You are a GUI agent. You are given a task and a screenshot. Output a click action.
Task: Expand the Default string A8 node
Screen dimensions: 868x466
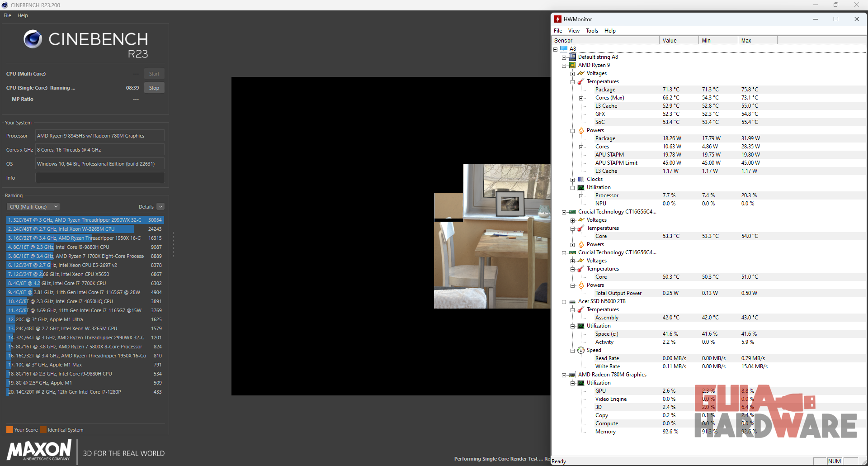click(x=564, y=57)
